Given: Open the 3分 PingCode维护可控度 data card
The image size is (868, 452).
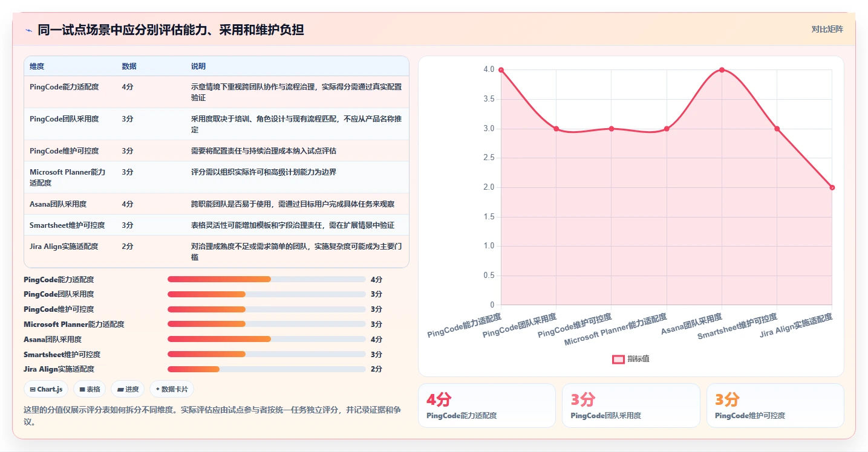Looking at the screenshot, I should [775, 405].
